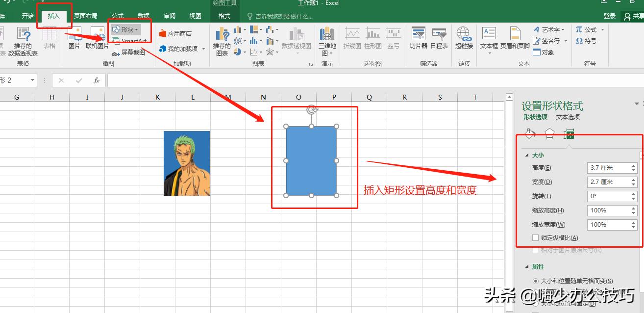Open the column chart insert dropdown
644x313 pixels.
click(x=240, y=30)
